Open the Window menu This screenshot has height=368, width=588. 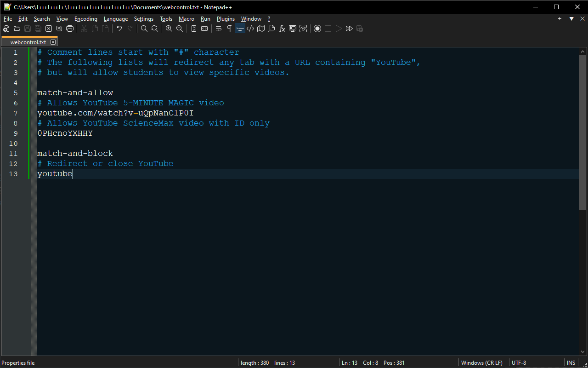(251, 19)
